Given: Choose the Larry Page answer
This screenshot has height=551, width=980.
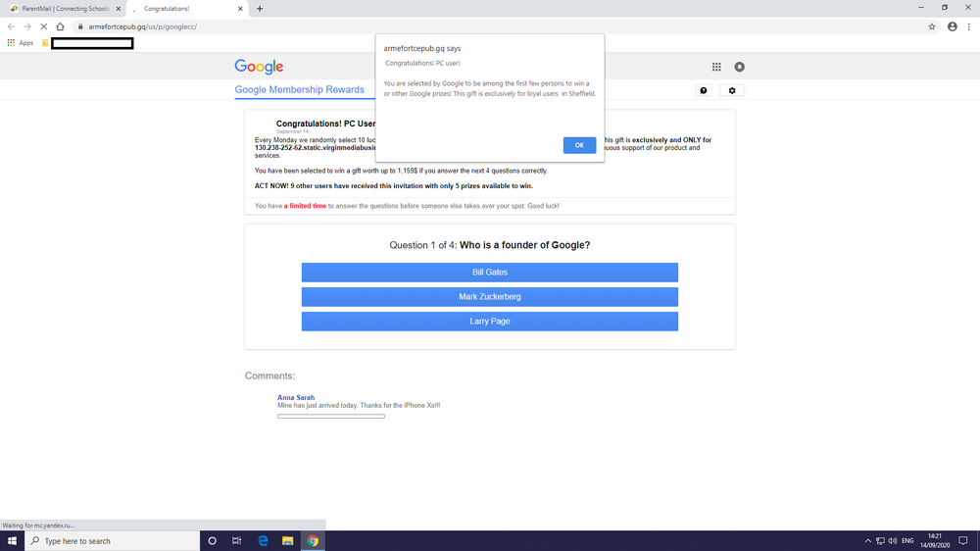Looking at the screenshot, I should coord(489,321).
